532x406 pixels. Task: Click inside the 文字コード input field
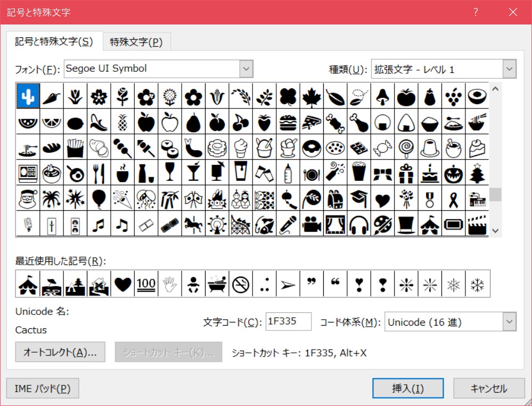(288, 321)
